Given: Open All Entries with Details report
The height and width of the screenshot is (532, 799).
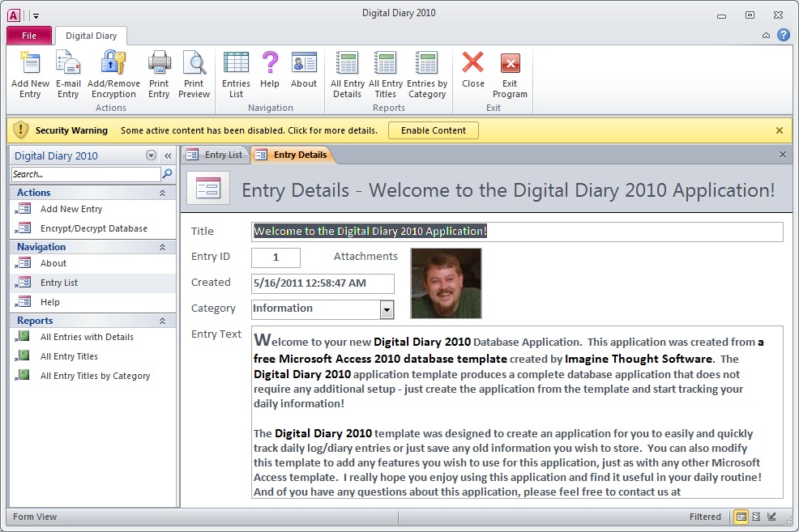Looking at the screenshot, I should tap(92, 337).
